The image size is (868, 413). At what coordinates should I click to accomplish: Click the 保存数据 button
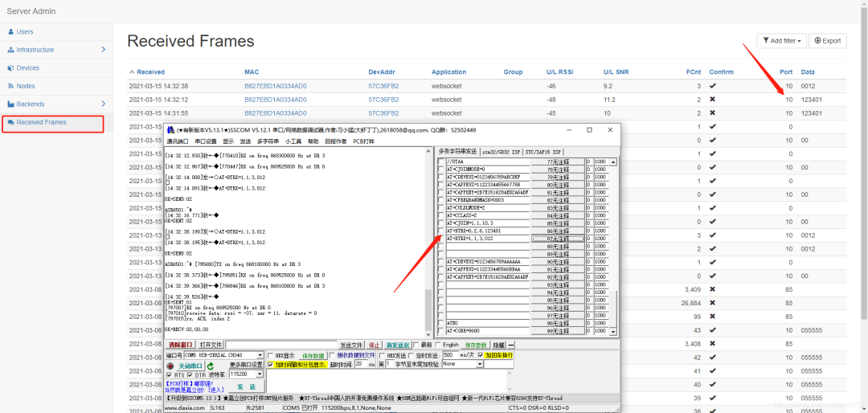[313, 356]
